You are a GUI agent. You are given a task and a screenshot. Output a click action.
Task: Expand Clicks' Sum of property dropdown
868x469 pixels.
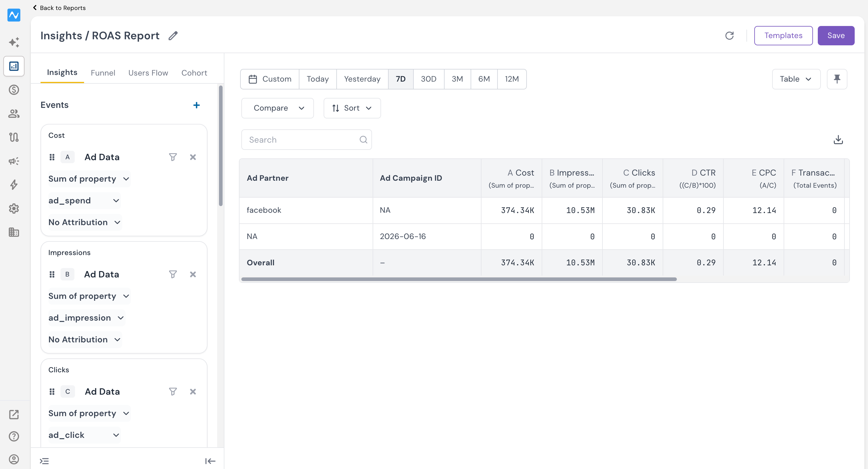click(x=89, y=413)
